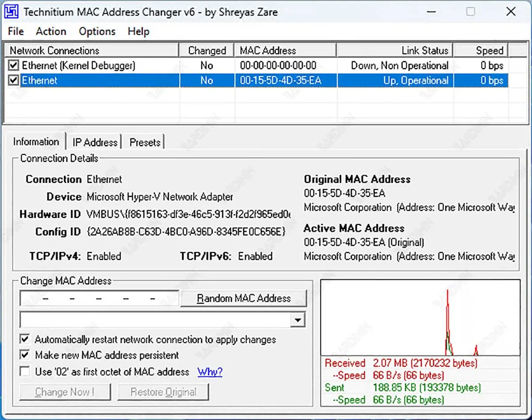Open the File menu
Screen dimensions: 532x420
point(16,31)
